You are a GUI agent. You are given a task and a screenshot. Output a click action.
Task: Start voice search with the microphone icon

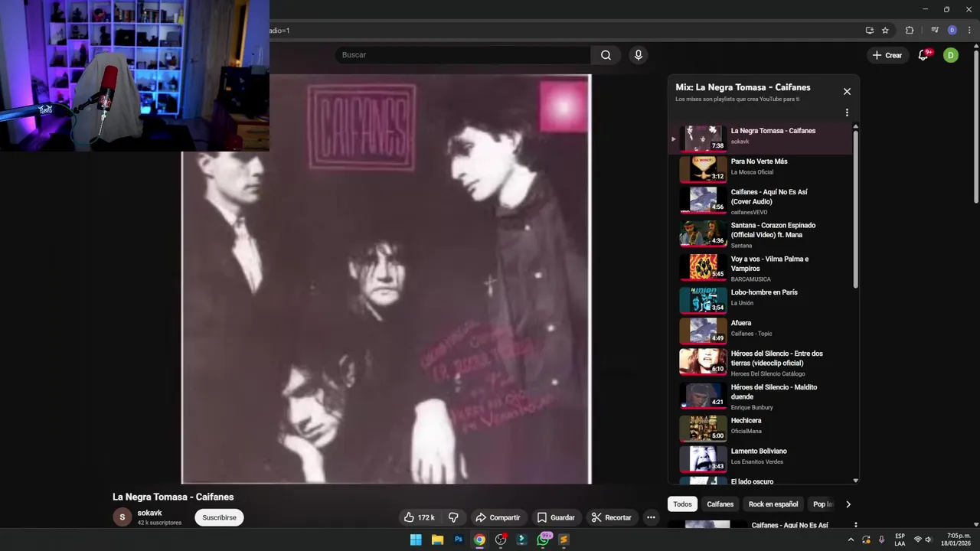point(638,55)
